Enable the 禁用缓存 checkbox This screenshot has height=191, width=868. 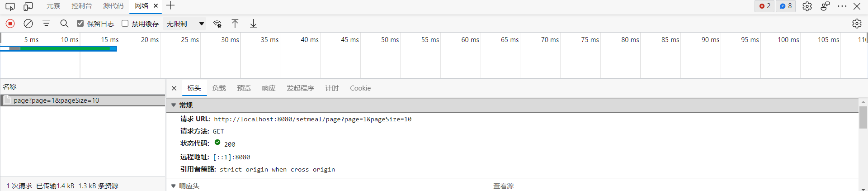pos(125,24)
